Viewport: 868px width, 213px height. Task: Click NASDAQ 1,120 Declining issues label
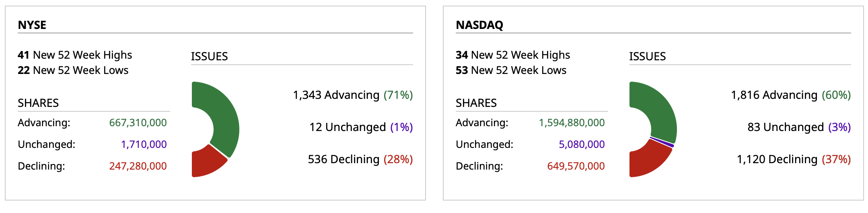(x=794, y=159)
